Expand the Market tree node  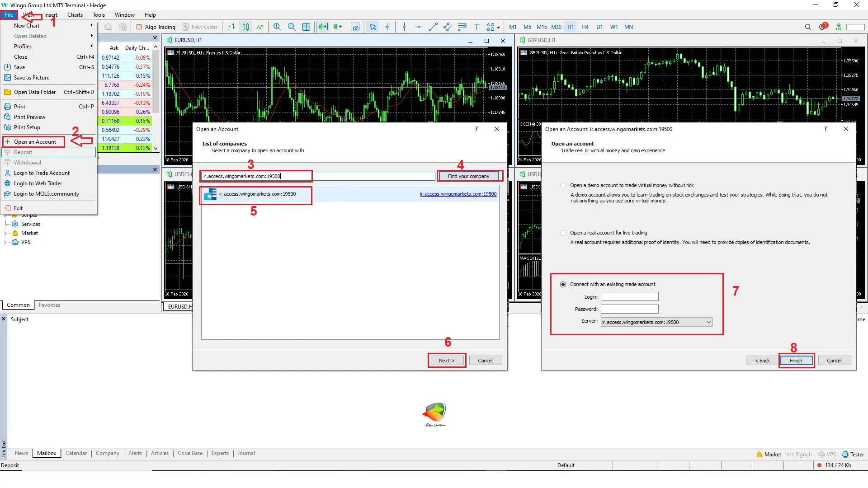point(5,233)
